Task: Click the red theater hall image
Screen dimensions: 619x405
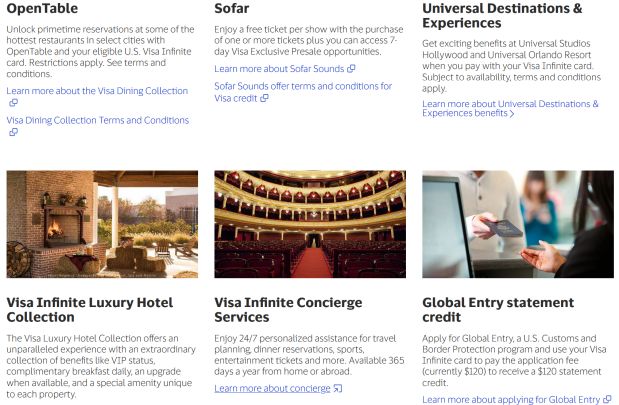Action: point(310,224)
